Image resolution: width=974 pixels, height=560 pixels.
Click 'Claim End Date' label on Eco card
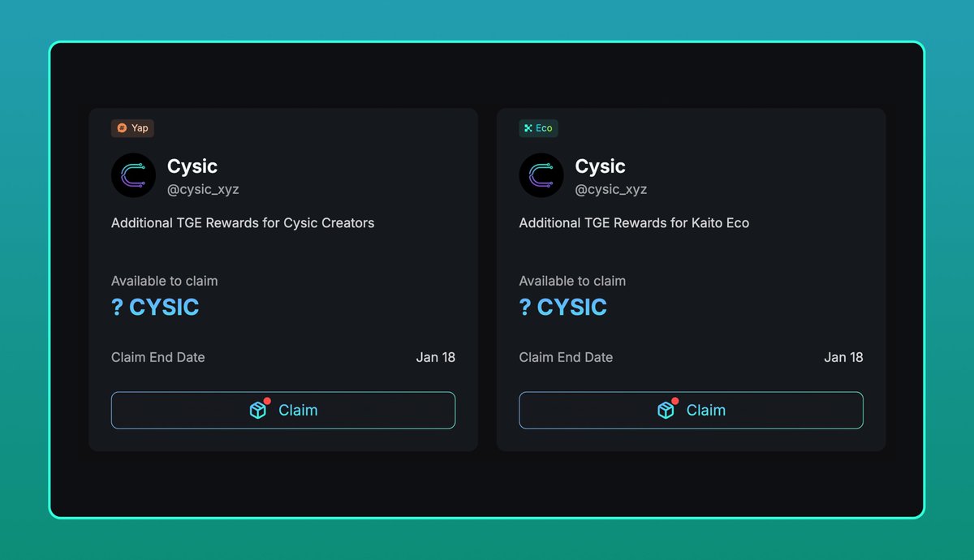[x=566, y=357]
